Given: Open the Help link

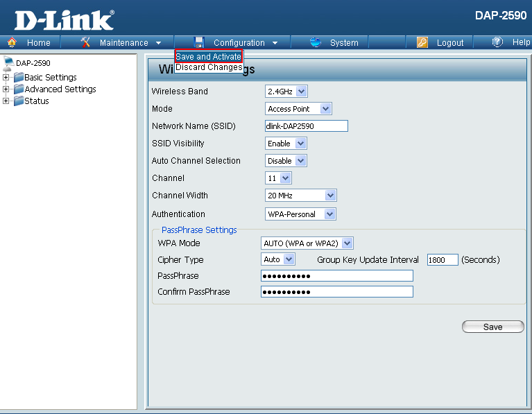Looking at the screenshot, I should click(521, 42).
